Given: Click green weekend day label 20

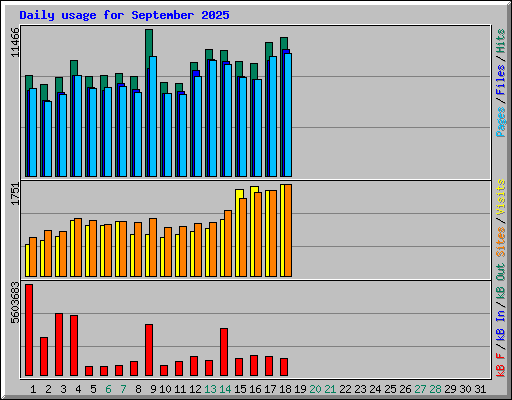Looking at the screenshot, I should click(315, 389).
